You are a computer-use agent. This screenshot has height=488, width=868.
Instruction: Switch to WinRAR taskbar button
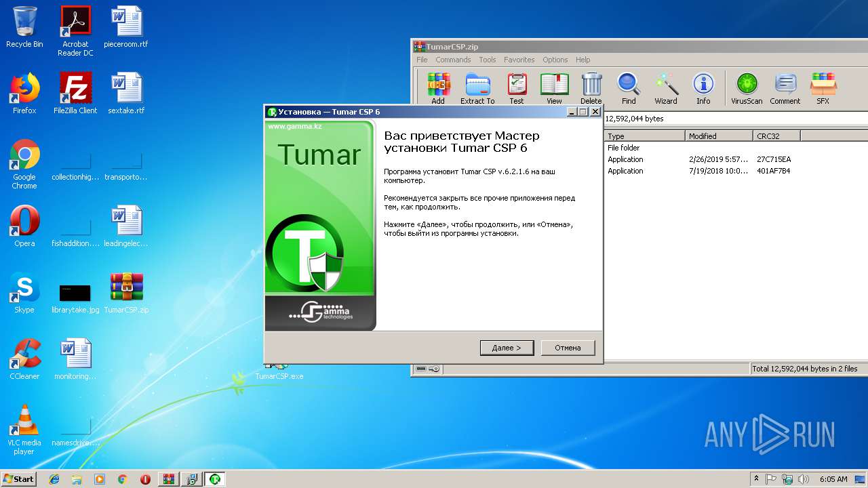point(169,479)
